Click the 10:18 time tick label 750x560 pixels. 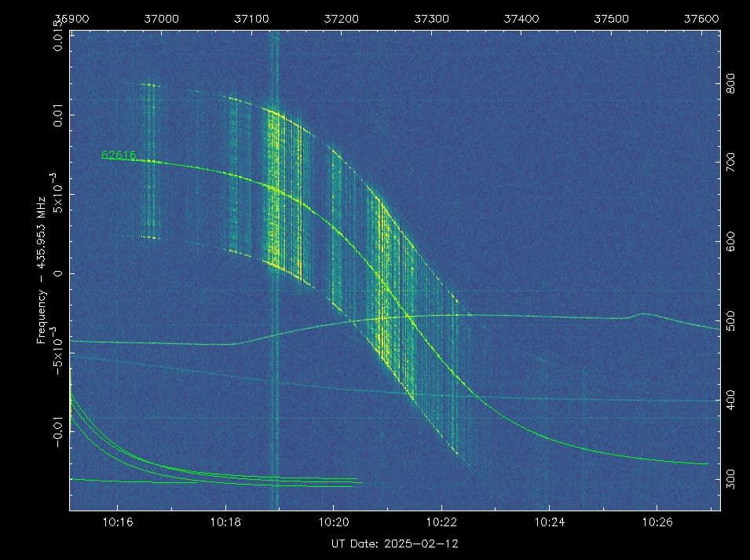click(x=225, y=522)
